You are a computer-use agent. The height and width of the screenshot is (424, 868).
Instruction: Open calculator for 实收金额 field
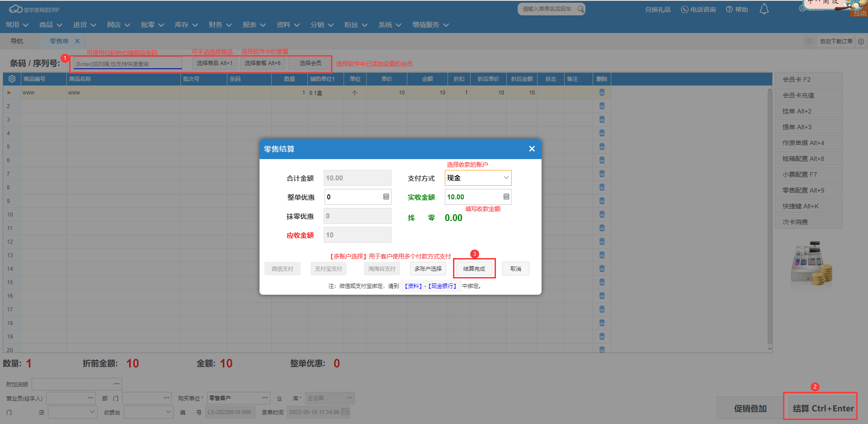(x=506, y=197)
